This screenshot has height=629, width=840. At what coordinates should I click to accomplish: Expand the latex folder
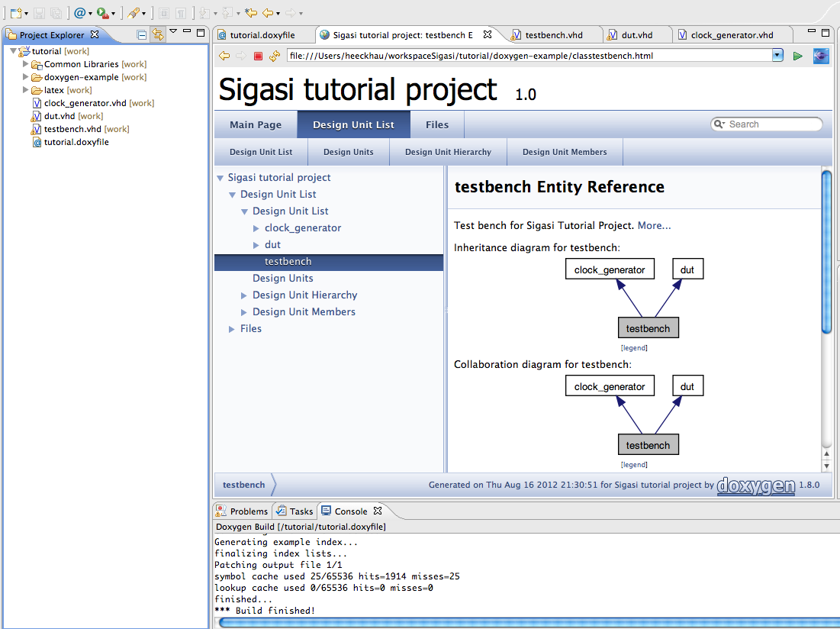[x=25, y=89]
